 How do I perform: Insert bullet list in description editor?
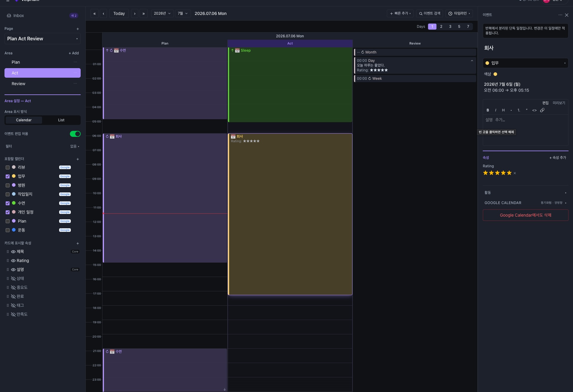click(511, 110)
